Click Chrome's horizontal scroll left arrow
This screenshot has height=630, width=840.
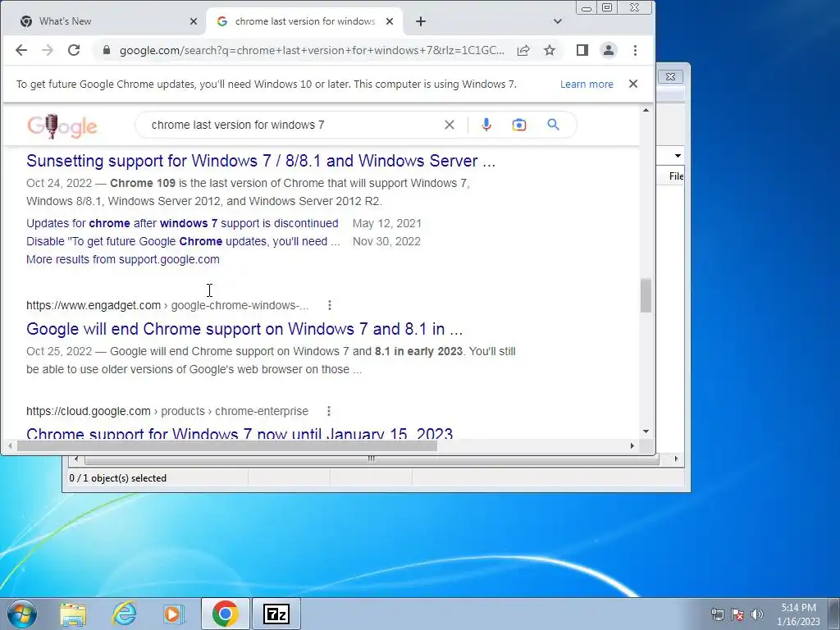pos(10,445)
